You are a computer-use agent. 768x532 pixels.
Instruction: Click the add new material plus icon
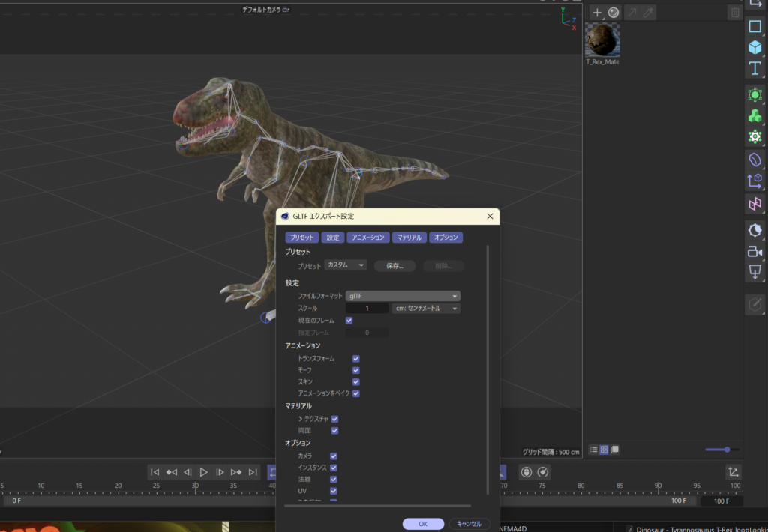click(x=597, y=13)
